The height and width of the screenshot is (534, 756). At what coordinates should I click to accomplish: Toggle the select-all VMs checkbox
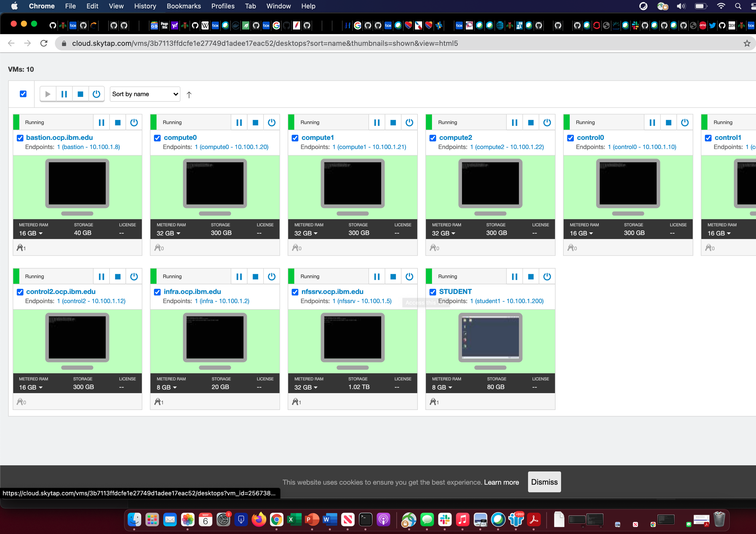pos(23,94)
